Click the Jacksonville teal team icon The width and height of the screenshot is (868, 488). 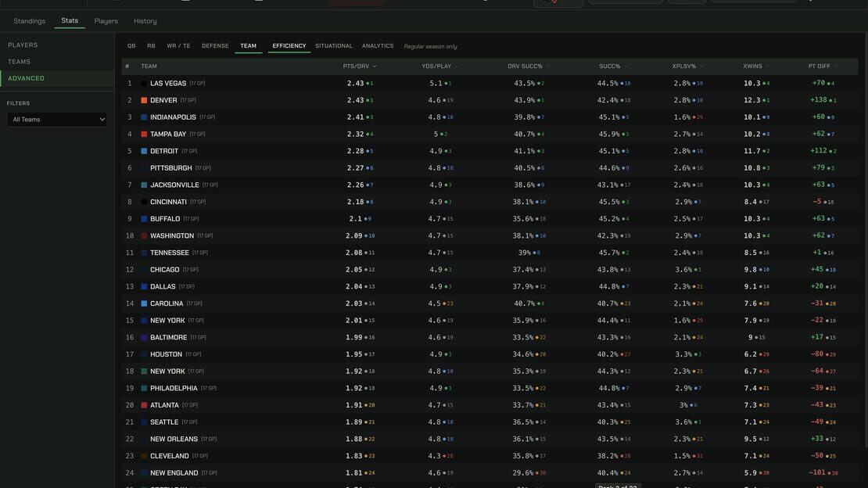click(x=144, y=185)
